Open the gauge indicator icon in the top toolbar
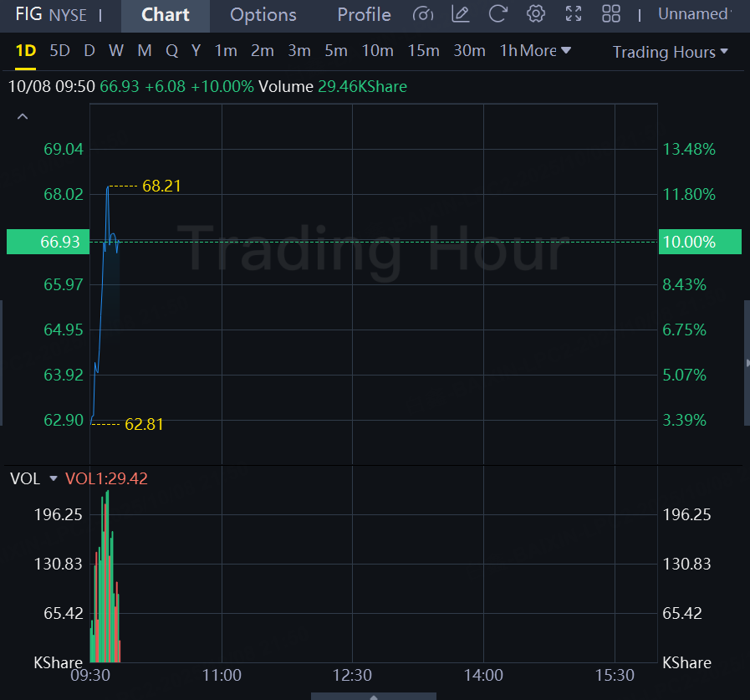 (x=423, y=14)
